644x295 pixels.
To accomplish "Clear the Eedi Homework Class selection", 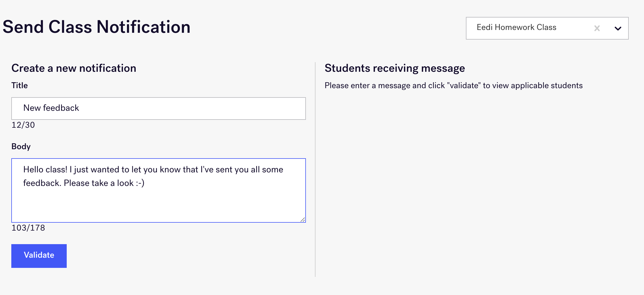I will click(597, 28).
